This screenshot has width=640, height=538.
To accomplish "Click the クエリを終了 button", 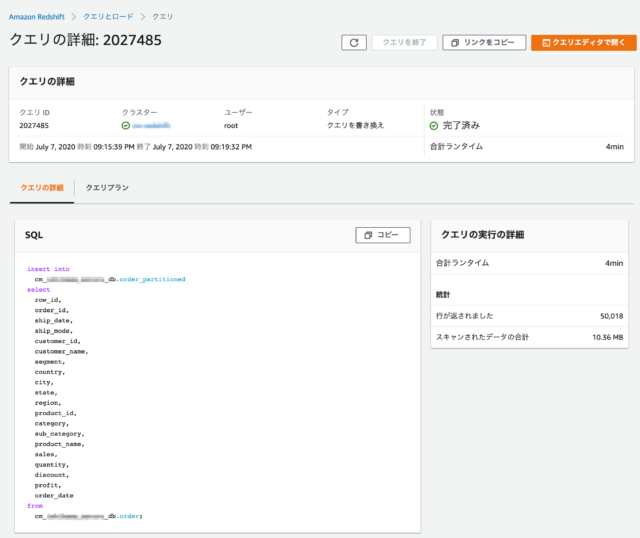I will pyautogui.click(x=404, y=42).
